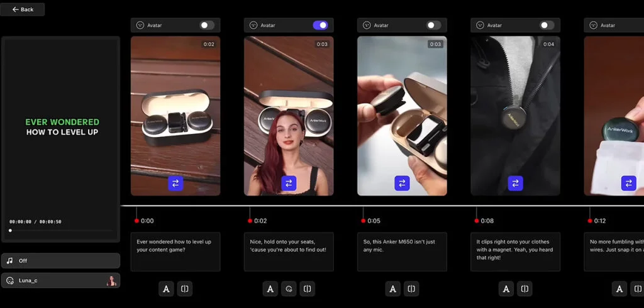Switch on Avatar toggle for the 0:08 scene
This screenshot has width=644, height=308.
pyautogui.click(x=547, y=25)
